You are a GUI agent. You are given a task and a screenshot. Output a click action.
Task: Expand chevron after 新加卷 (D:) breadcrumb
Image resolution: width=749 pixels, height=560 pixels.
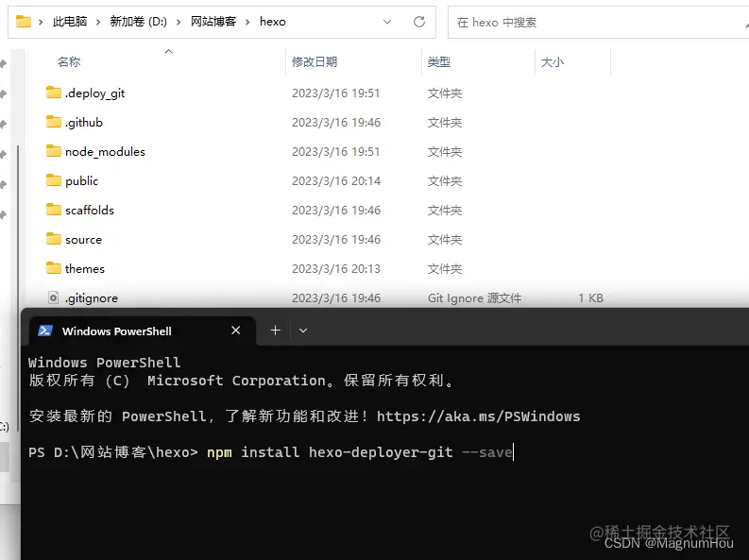179,22
